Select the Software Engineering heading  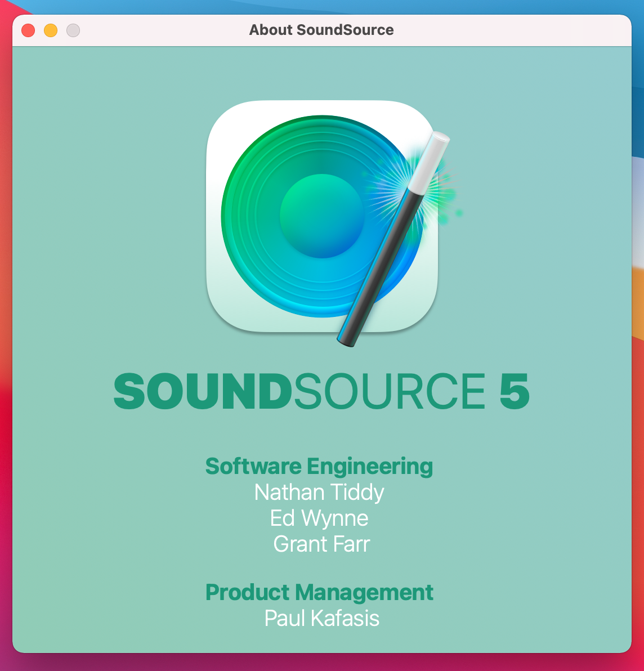pos(319,467)
